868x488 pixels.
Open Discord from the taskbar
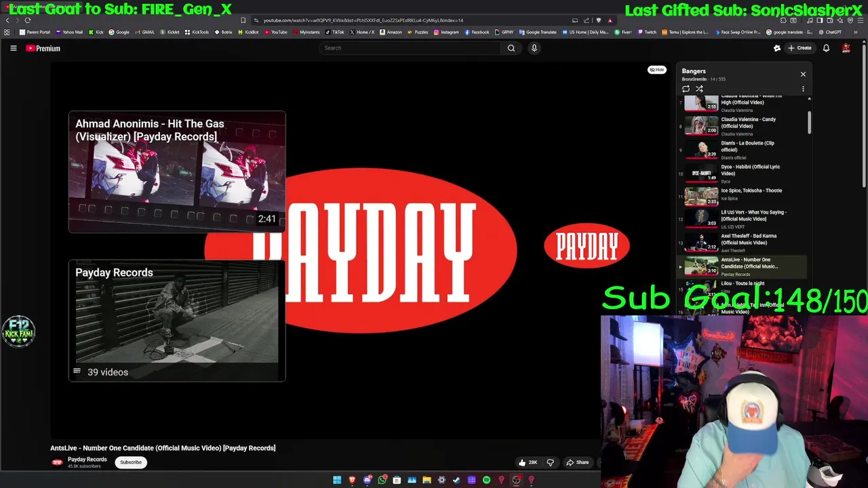pyautogui.click(x=367, y=480)
